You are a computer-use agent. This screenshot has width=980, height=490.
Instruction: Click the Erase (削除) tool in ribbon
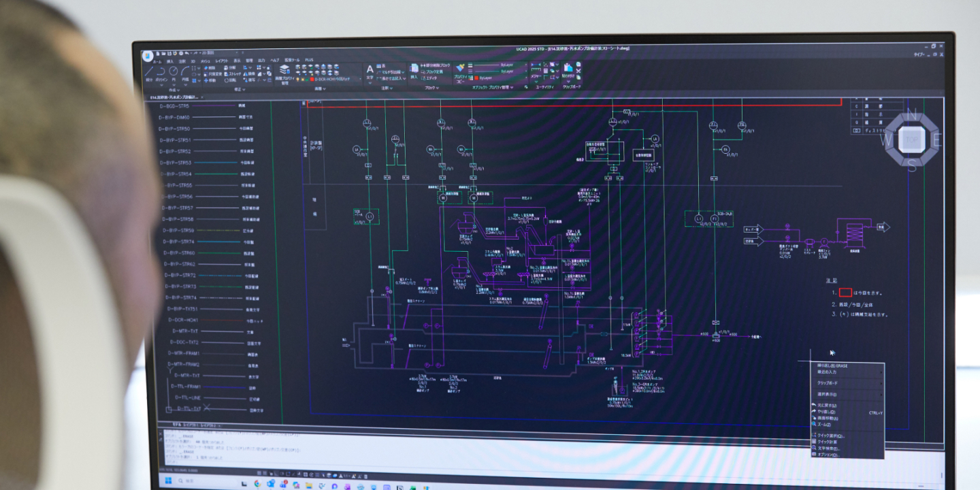[210, 67]
